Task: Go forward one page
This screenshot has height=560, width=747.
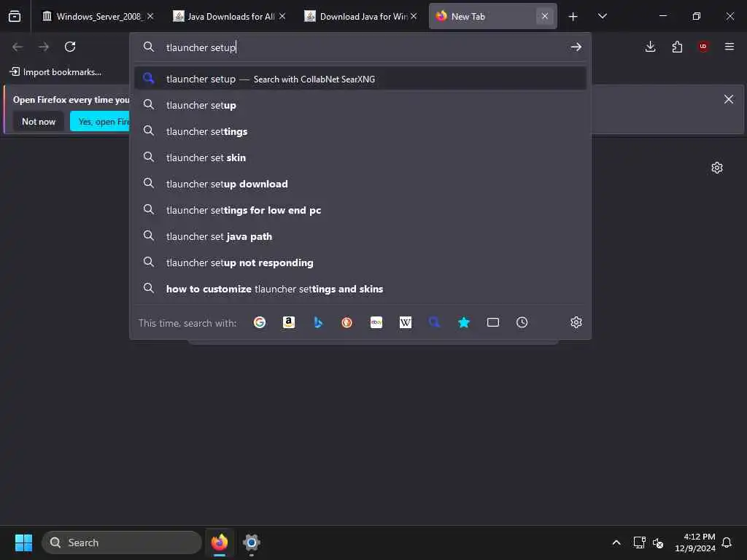Action: pos(44,47)
